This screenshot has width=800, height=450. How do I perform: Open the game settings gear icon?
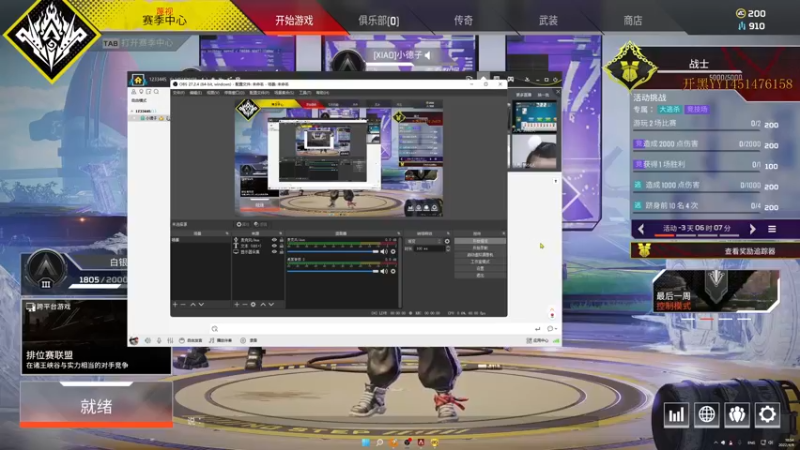pos(767,414)
